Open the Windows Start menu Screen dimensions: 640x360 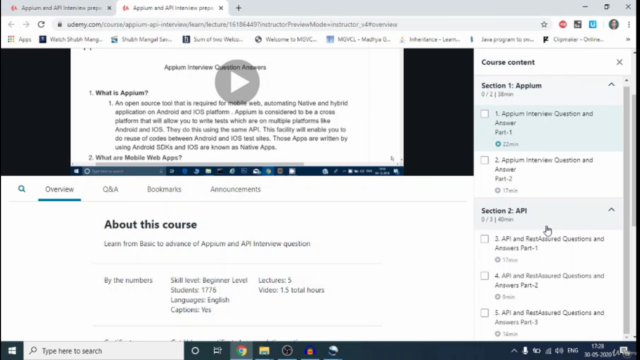coord(12,351)
